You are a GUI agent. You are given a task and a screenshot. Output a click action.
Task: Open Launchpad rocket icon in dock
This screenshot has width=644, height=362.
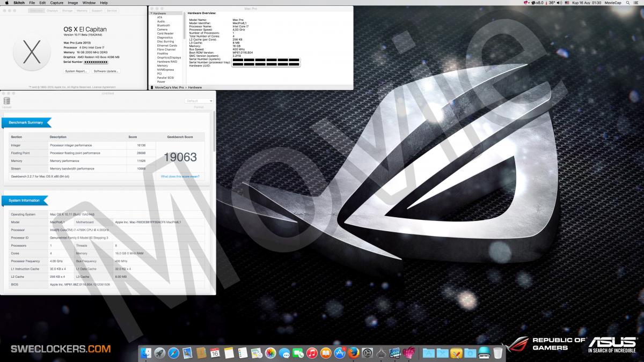(159, 353)
